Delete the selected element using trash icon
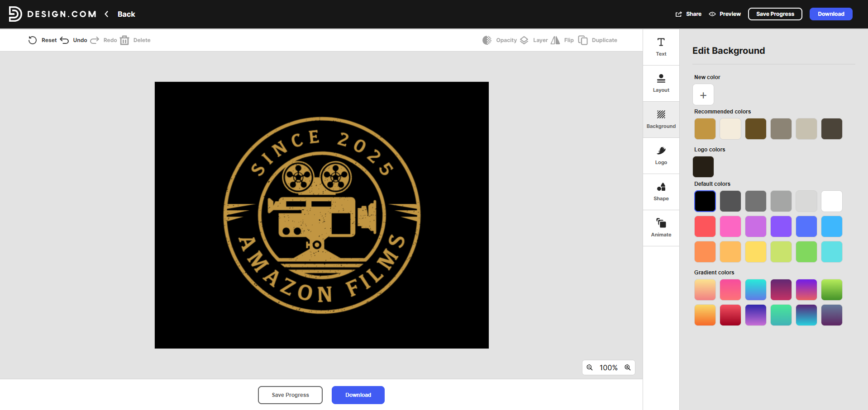This screenshot has height=410, width=868. (x=124, y=40)
